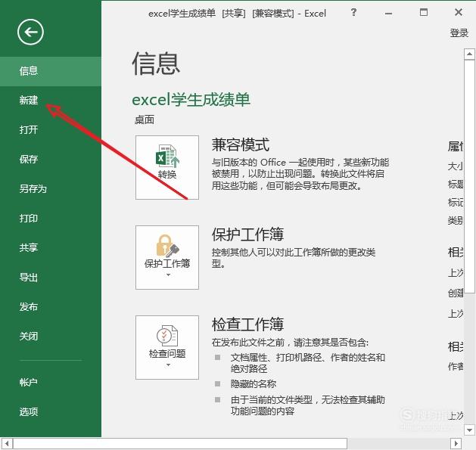Click 登录 to sign in
This screenshot has height=450, width=476.
pyautogui.click(x=459, y=33)
